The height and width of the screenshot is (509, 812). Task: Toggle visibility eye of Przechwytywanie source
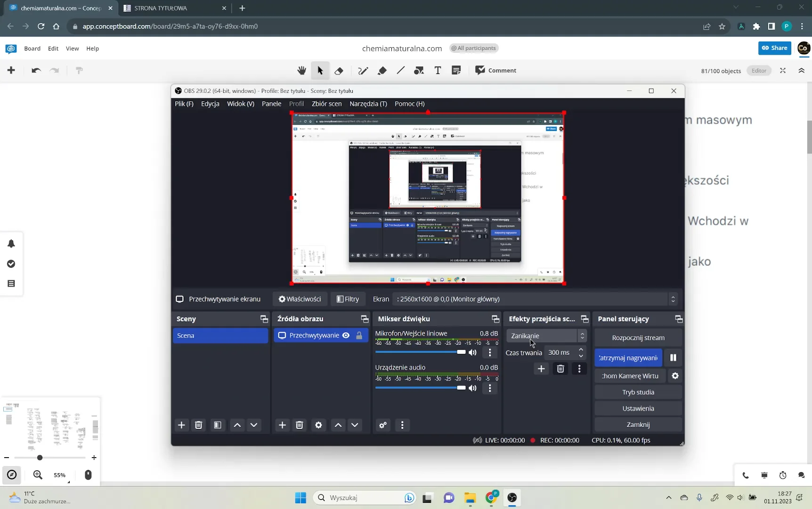click(346, 336)
